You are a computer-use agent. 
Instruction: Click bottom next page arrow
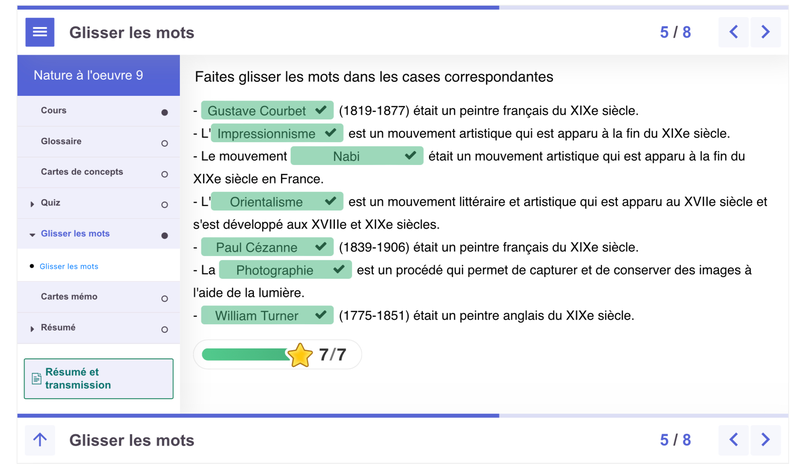click(765, 440)
